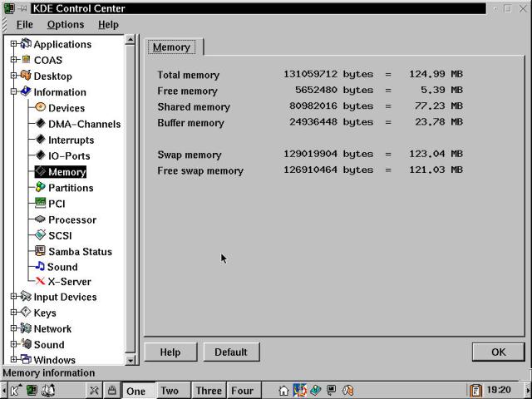Select the Partitions entry in tree

pos(70,188)
